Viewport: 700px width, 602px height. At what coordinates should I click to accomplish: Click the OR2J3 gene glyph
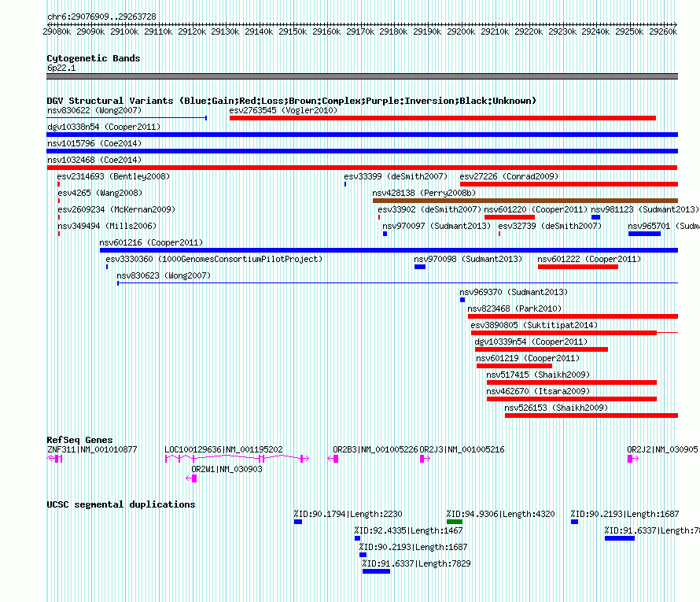(x=425, y=459)
